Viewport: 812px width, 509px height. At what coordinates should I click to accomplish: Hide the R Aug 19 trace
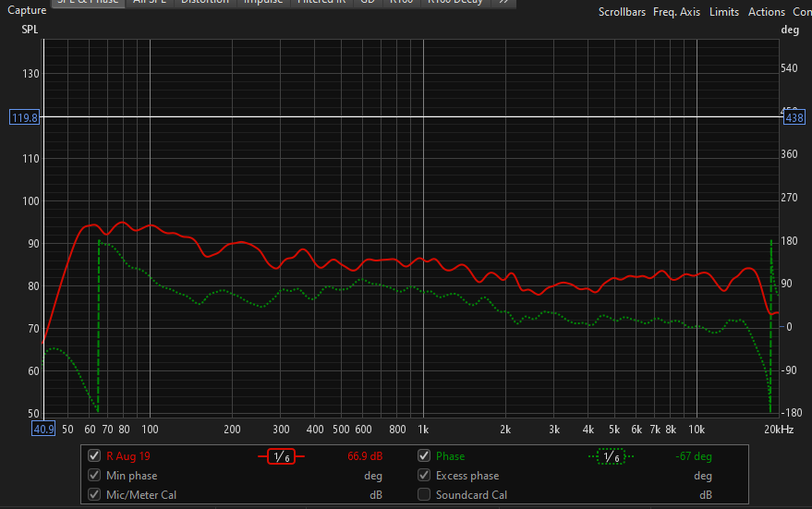coord(93,456)
